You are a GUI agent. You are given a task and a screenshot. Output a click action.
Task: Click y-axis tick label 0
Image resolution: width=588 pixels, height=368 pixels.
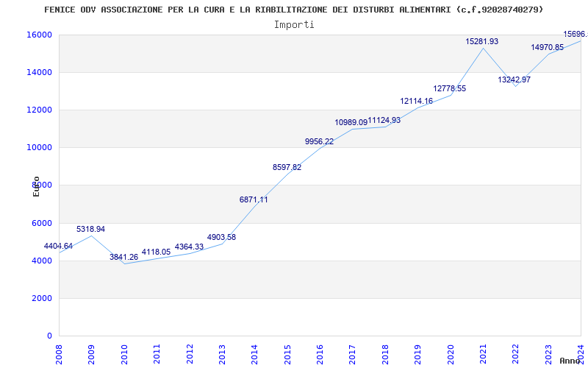click(x=49, y=336)
